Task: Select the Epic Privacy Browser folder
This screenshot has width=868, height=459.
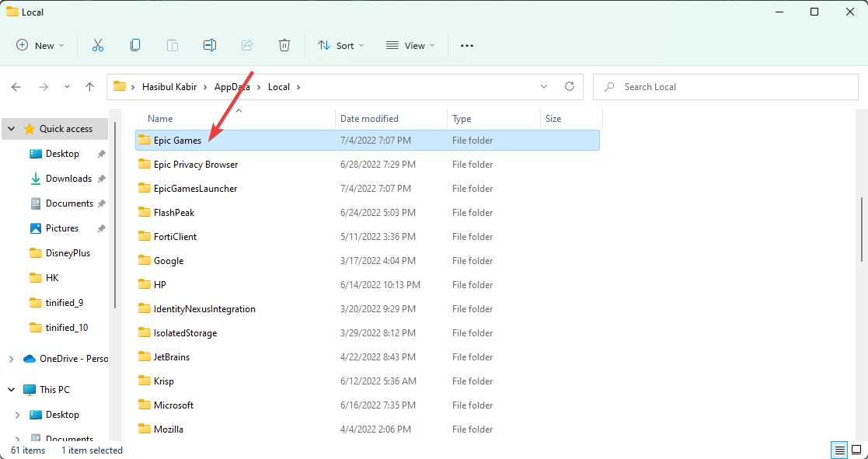Action: pyautogui.click(x=368, y=165)
